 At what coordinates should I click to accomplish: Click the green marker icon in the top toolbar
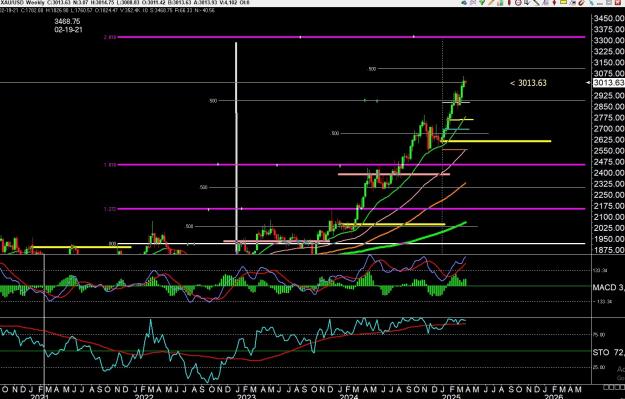[482, 2]
